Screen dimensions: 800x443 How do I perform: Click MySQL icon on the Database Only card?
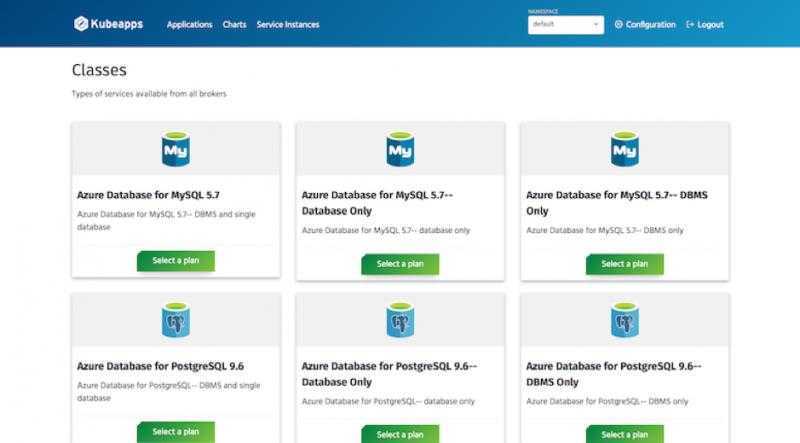click(x=400, y=149)
